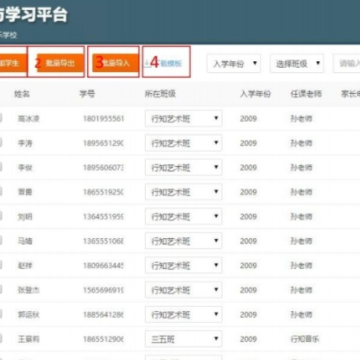Open class dropdown in 李涛's row
360x360 pixels.
point(183,143)
